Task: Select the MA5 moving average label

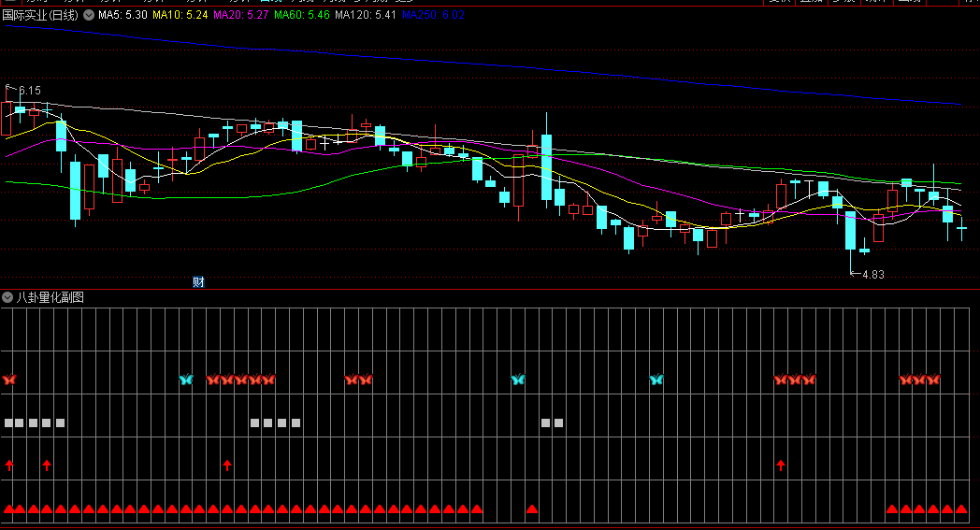Action: tap(122, 16)
